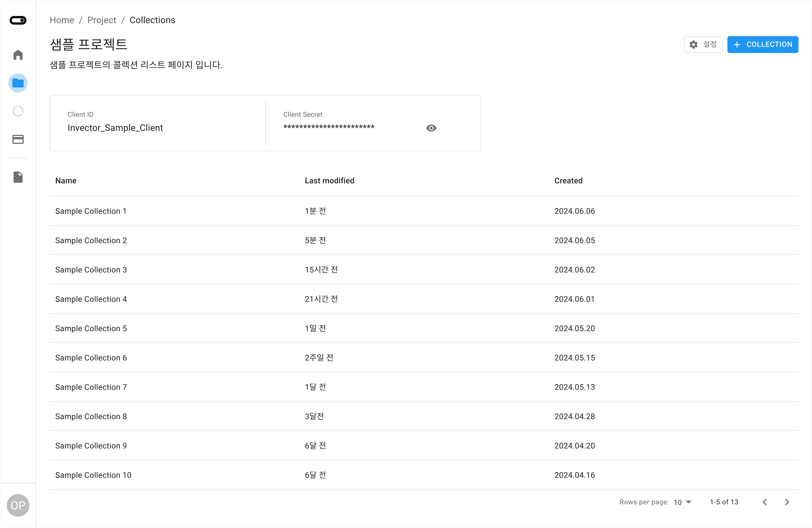Click the 2024.06.06 created date
The width and height of the screenshot is (812, 528).
(575, 211)
